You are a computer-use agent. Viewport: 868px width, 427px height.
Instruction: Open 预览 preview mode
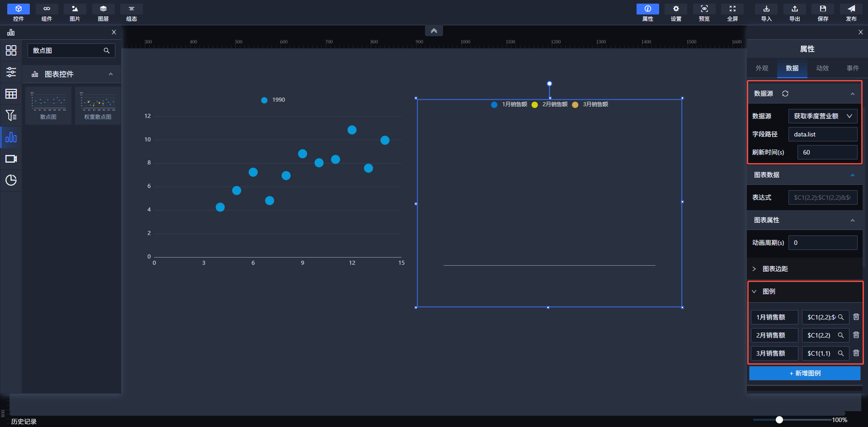click(704, 12)
